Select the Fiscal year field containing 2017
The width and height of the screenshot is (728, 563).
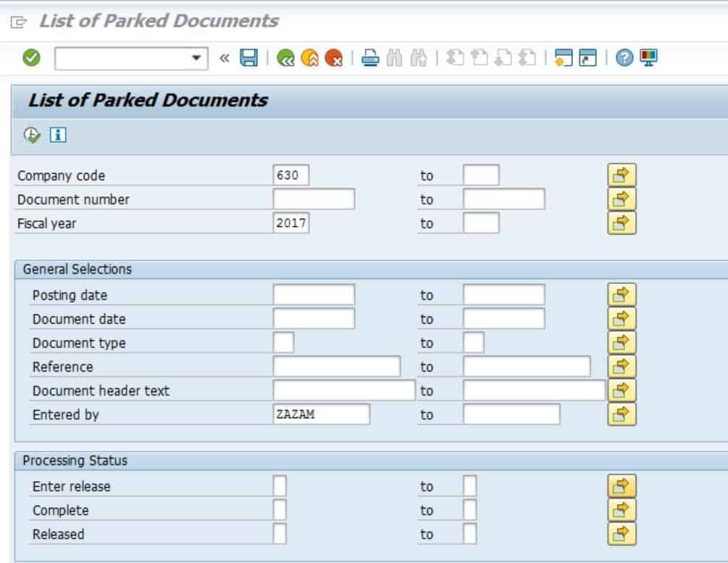290,223
